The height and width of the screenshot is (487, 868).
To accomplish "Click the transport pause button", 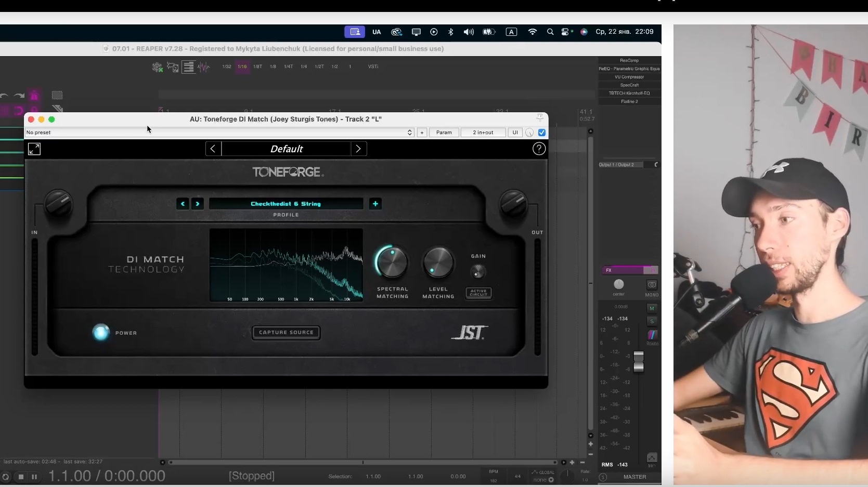I will (34, 477).
